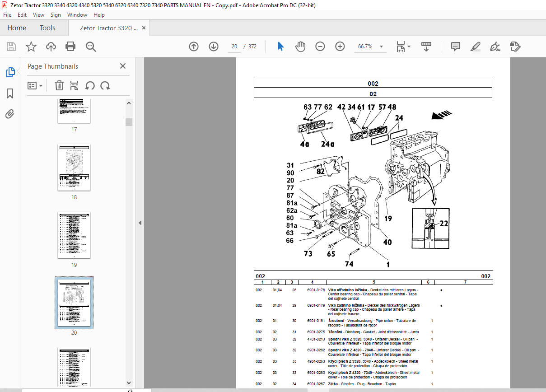
Task: Delete selected pages with the trash icon
Action: click(x=59, y=85)
